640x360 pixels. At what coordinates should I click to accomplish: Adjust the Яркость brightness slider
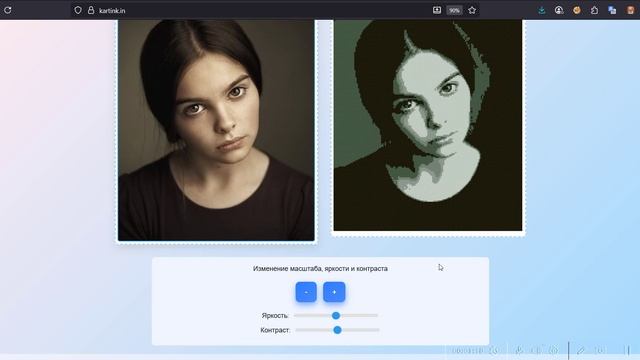click(336, 316)
